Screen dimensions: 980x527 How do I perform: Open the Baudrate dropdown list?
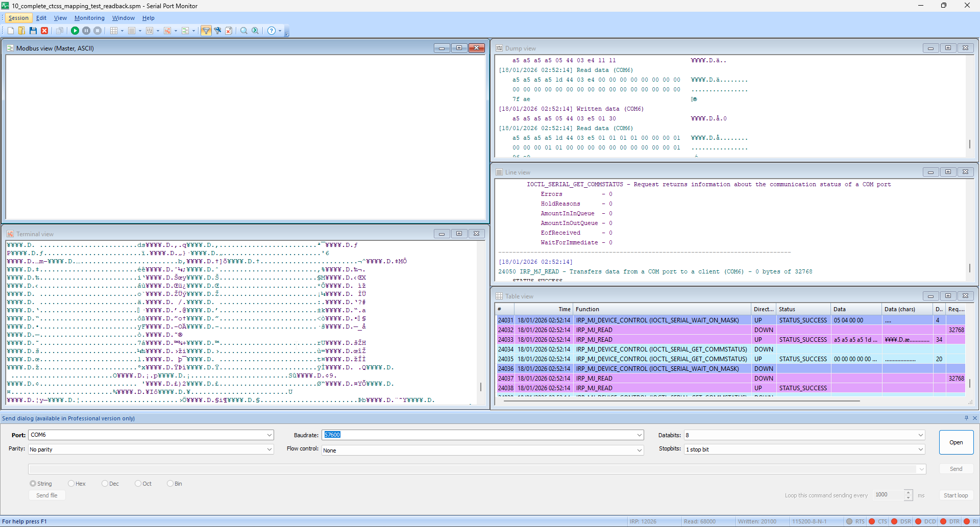[640, 435]
